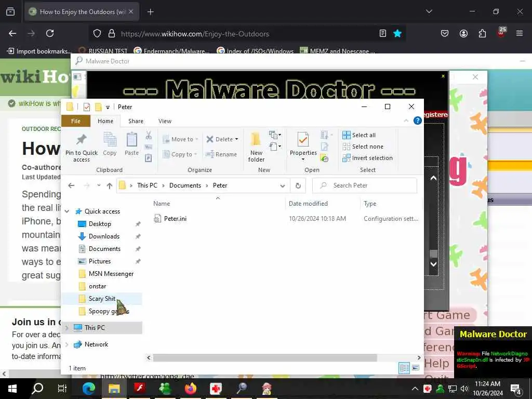Click the Search Peter input field
Viewport: 532px width, 399px height.
coord(364,185)
